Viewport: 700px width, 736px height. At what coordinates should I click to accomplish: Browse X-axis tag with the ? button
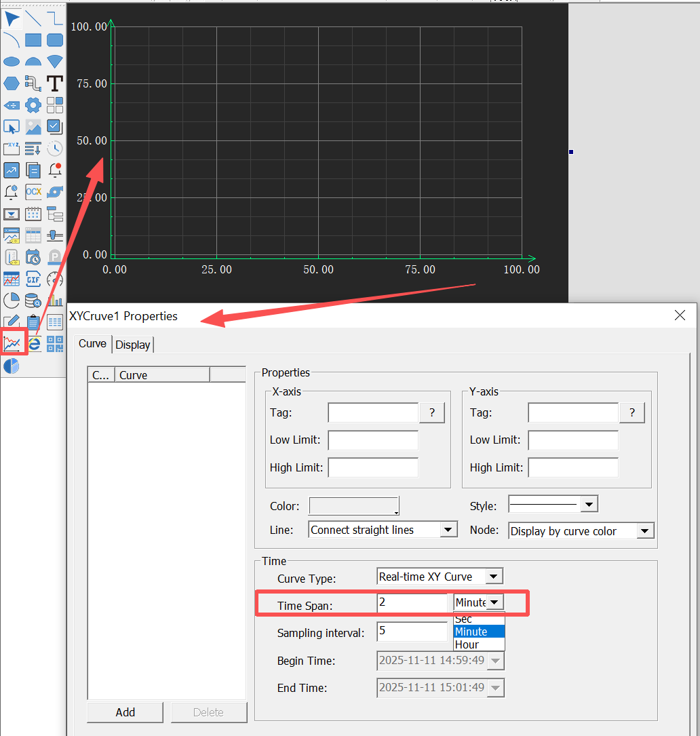pos(432,412)
